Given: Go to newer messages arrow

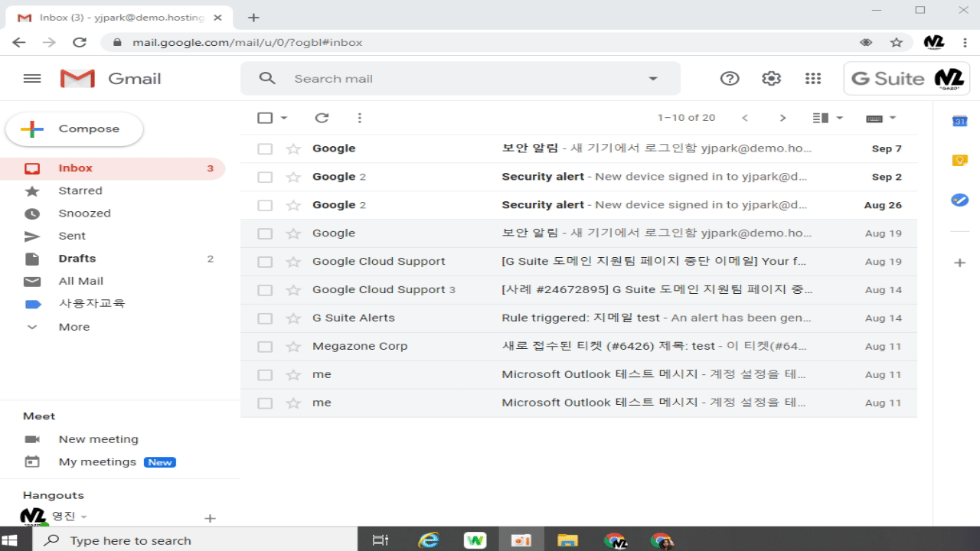Looking at the screenshot, I should click(x=745, y=118).
